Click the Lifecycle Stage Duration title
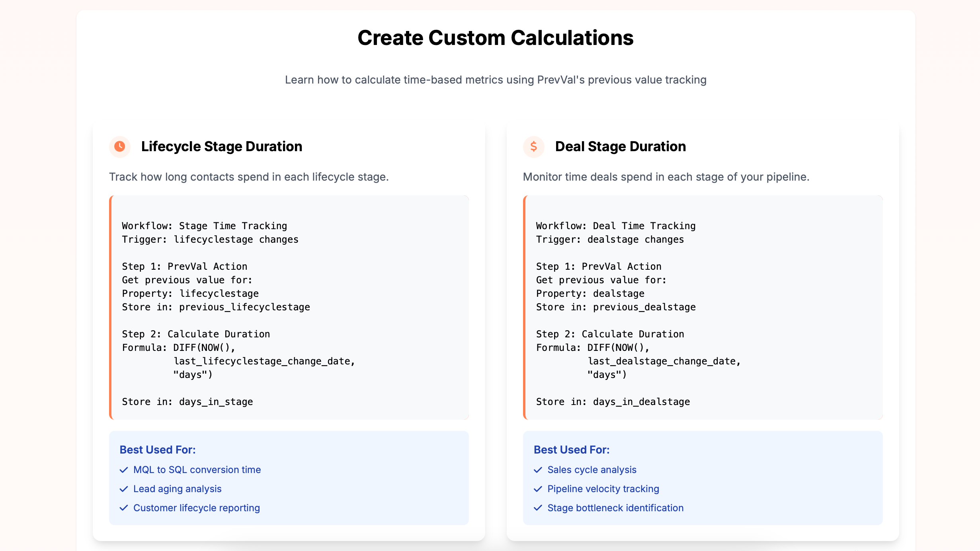 pos(222,146)
